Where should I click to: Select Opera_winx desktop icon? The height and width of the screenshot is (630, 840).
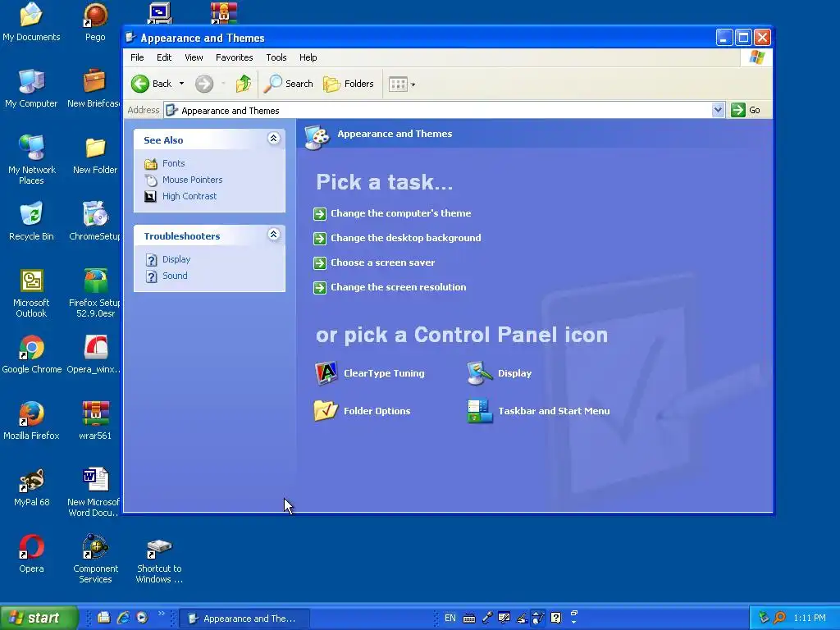click(x=94, y=354)
